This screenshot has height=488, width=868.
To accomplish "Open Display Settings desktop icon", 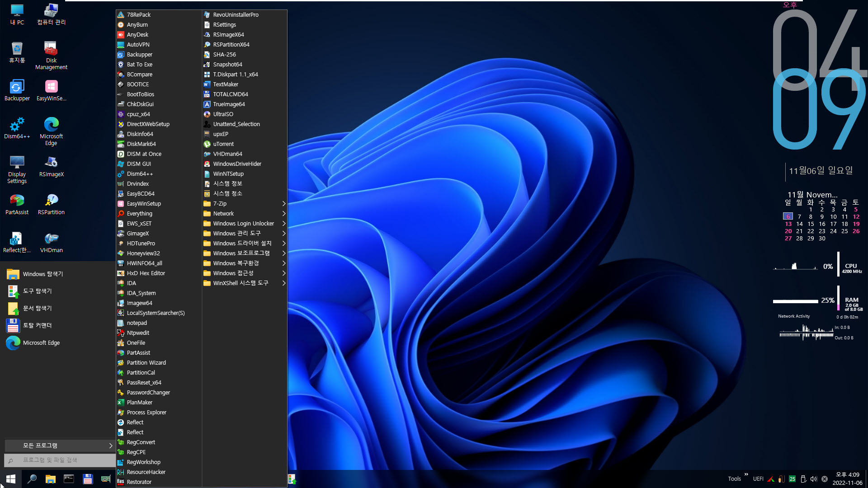I will point(17,169).
